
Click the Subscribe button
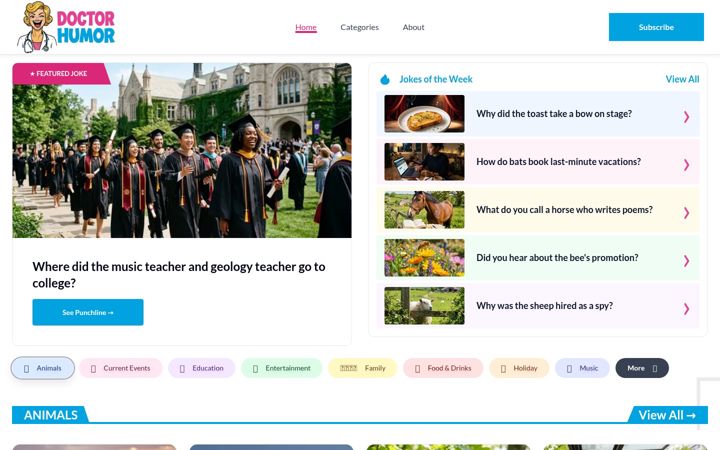[x=656, y=27]
